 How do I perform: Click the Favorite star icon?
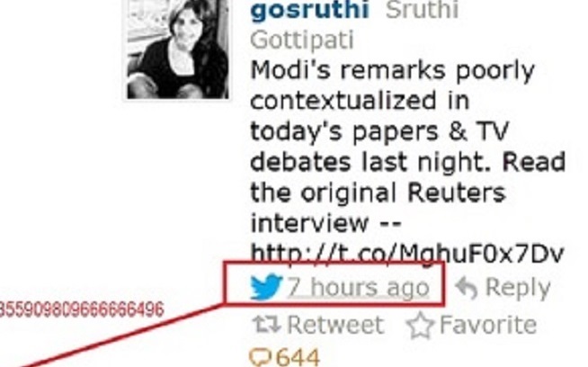(x=420, y=325)
